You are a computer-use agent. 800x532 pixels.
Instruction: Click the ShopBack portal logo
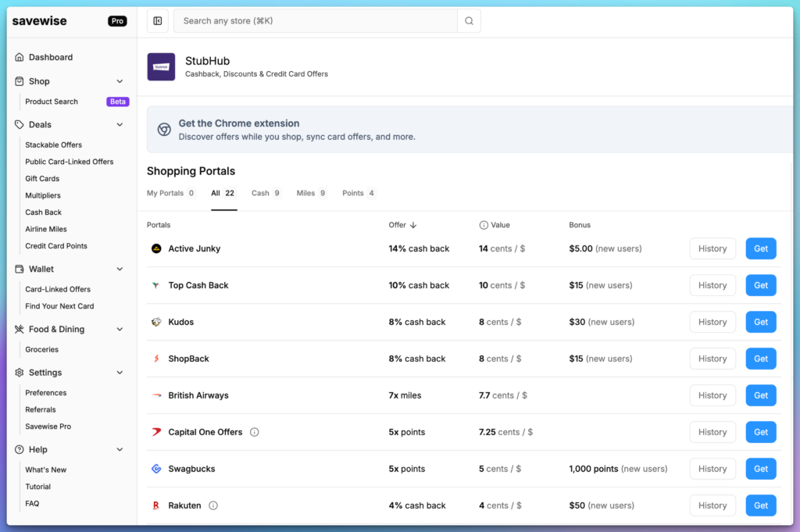[x=156, y=359]
